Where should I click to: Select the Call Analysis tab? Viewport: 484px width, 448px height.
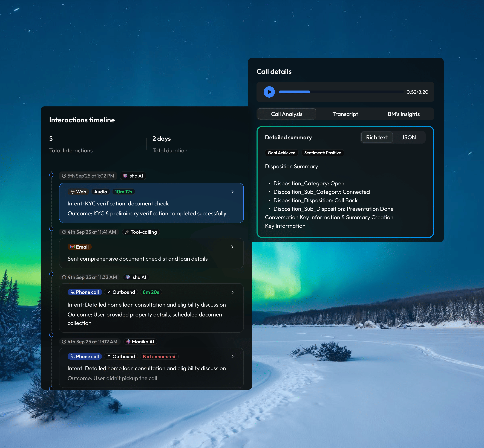tap(287, 114)
